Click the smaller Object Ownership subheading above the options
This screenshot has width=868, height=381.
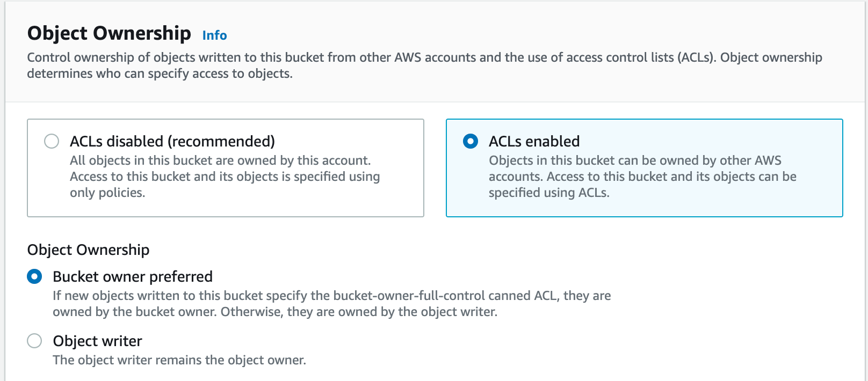(x=88, y=250)
